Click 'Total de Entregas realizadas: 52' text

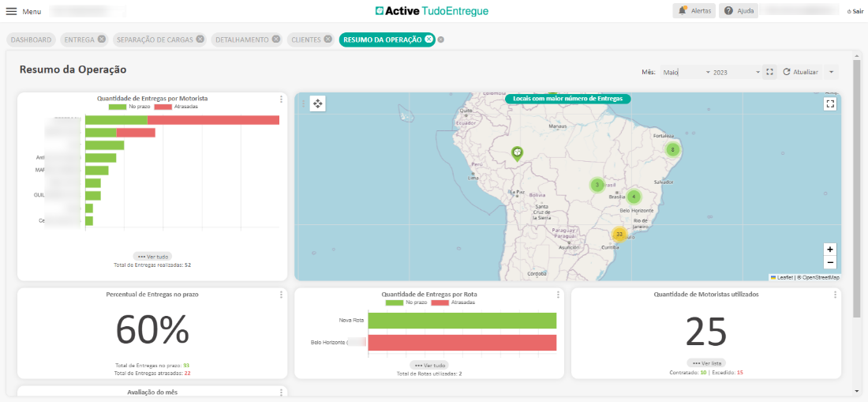152,265
